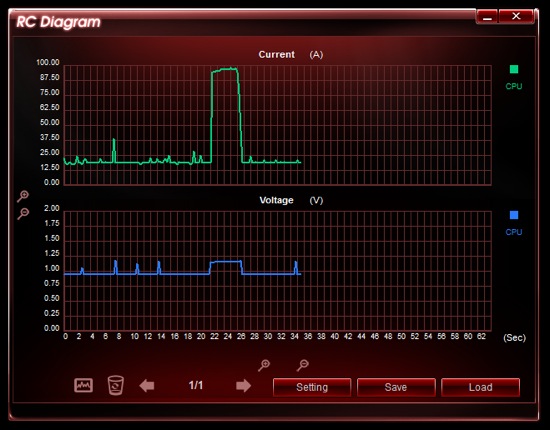Open the Setting dialog
The height and width of the screenshot is (430, 550).
(312, 387)
